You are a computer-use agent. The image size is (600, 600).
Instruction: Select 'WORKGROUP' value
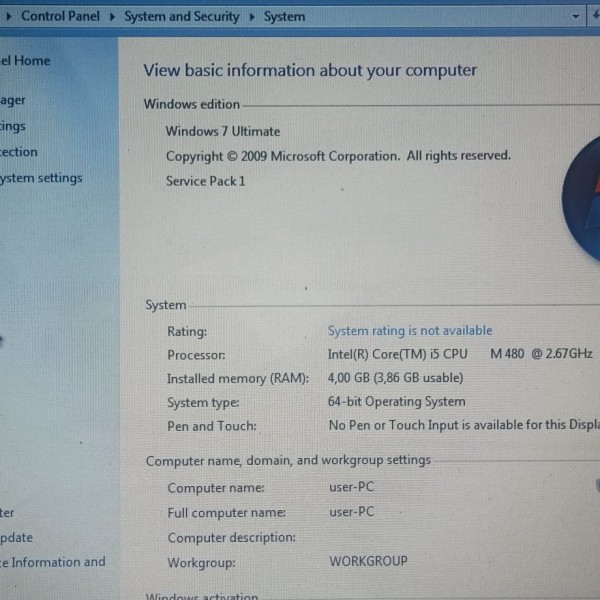click(368, 561)
